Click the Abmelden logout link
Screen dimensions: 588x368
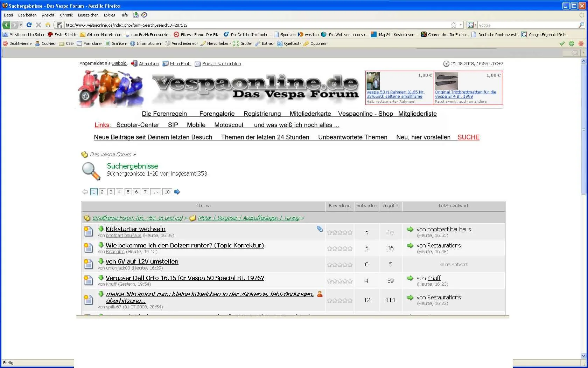tap(149, 63)
